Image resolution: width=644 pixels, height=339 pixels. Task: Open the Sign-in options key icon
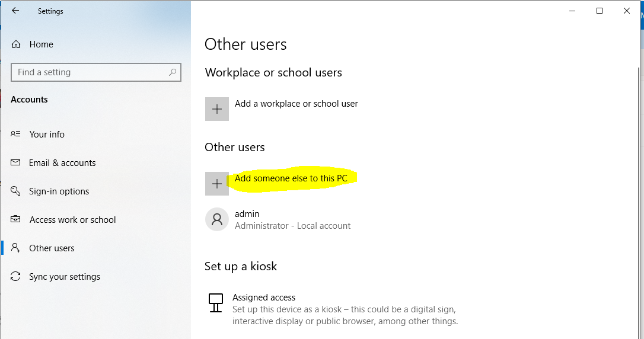click(15, 191)
